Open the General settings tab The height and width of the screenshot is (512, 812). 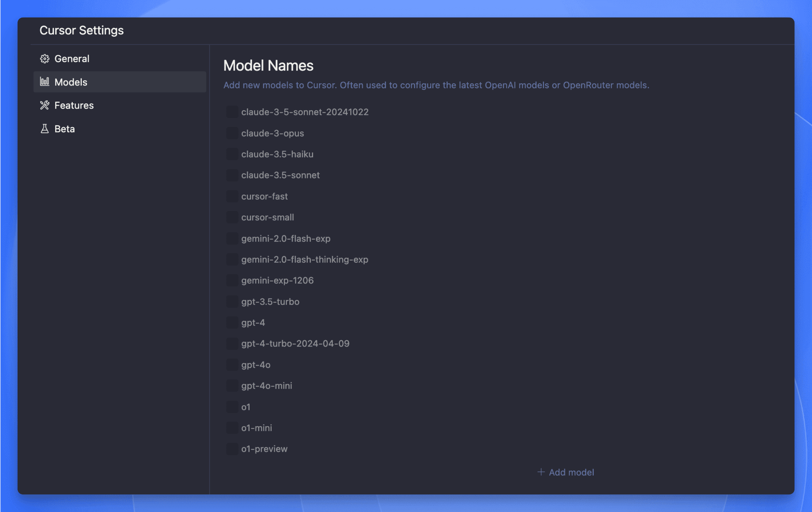(x=120, y=59)
